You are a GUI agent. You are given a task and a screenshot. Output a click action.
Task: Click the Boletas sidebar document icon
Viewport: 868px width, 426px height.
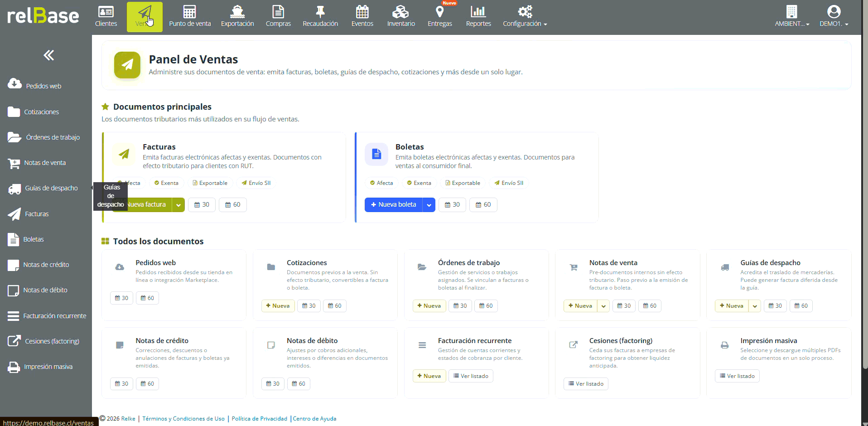coord(14,239)
